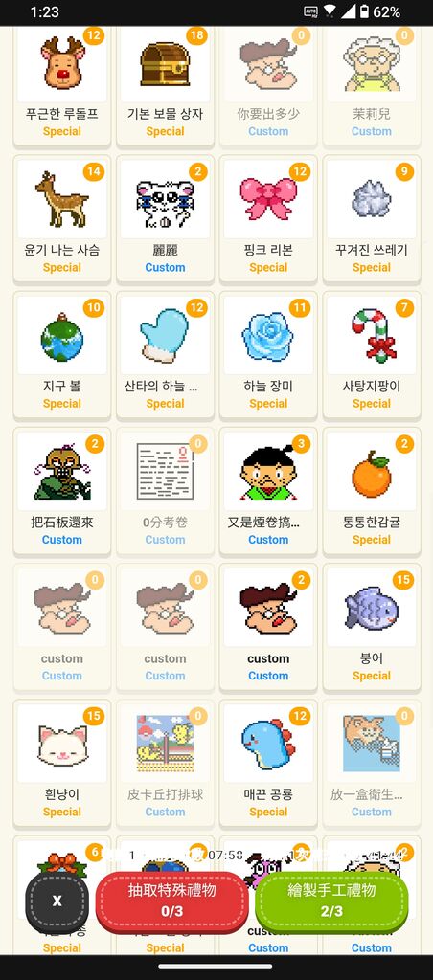Choose the orange tangerine icon
433x980 pixels.
coord(372,475)
